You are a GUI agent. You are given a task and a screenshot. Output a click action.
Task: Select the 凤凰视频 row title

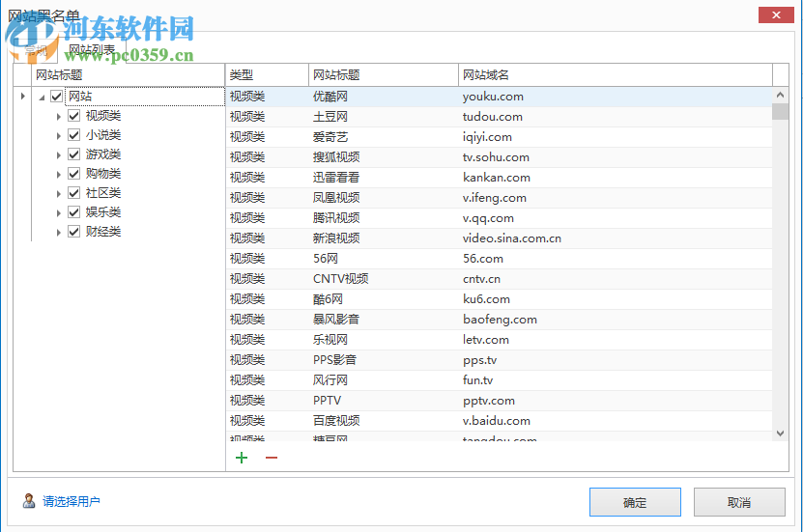(x=336, y=198)
